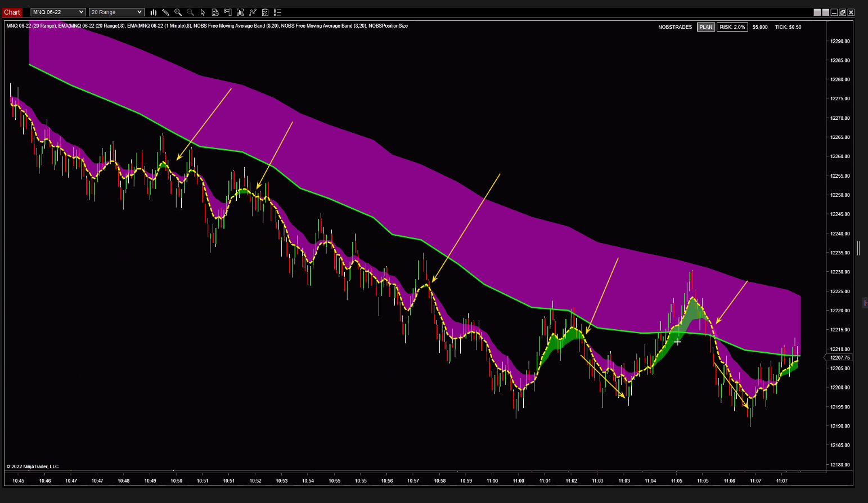Screen dimensions: 868x503
Task: Open the bar type chart style icon
Action: pyautogui.click(x=154, y=12)
